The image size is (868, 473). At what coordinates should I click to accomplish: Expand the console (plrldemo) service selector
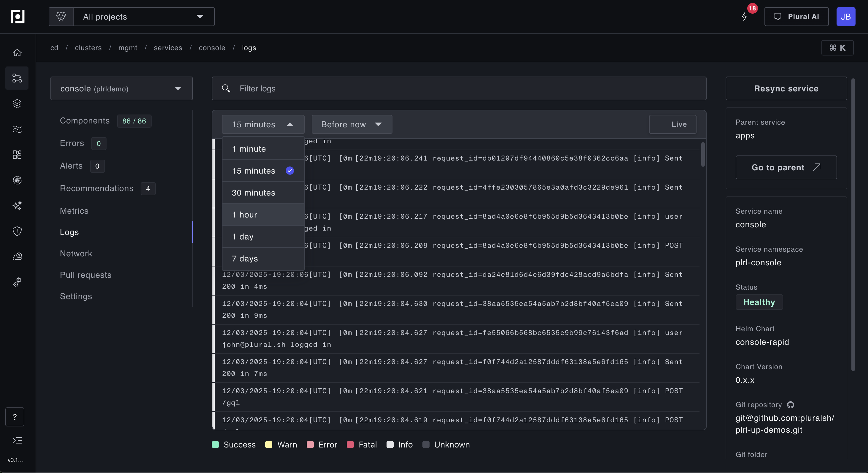pos(121,88)
